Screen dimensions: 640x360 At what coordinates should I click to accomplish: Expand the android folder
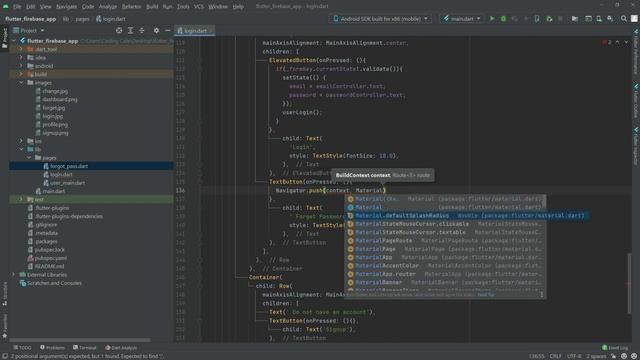point(21,66)
